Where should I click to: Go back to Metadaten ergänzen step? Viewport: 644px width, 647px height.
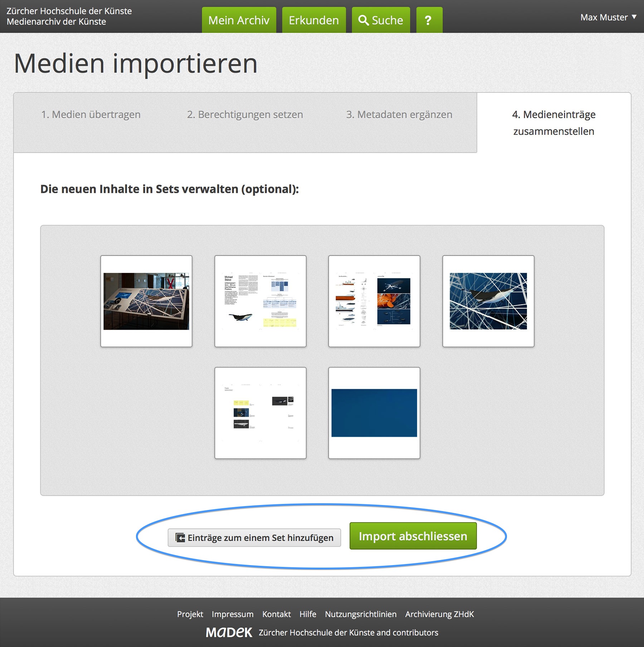coord(399,114)
